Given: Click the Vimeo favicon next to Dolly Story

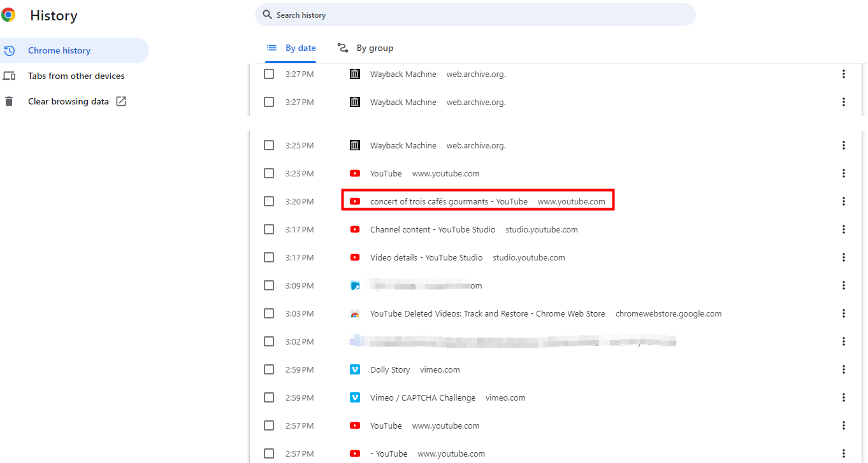Looking at the screenshot, I should (x=355, y=369).
